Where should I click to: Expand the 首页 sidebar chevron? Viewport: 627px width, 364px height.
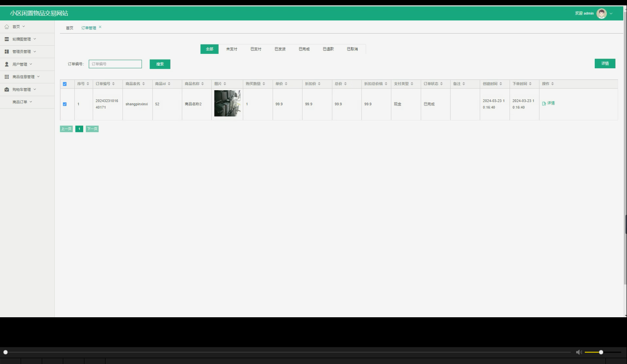click(24, 26)
